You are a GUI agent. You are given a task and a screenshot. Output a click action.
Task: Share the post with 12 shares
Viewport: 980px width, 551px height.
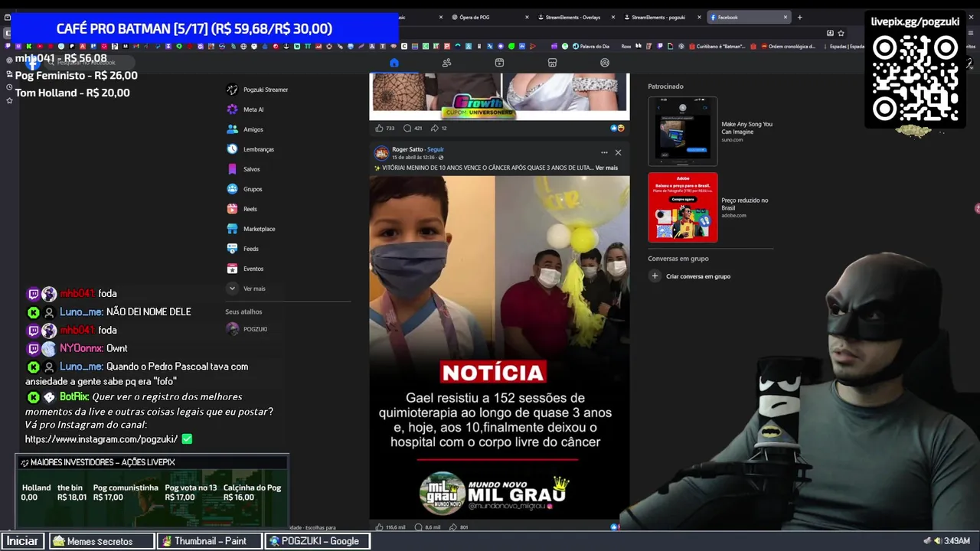(x=439, y=129)
